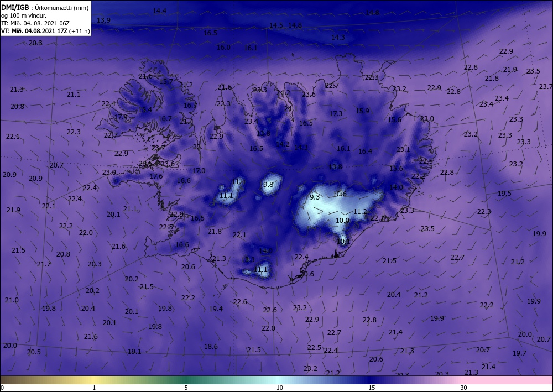Click the 21.0 value on the map
Screen dimensions: 553x392
[12, 300]
